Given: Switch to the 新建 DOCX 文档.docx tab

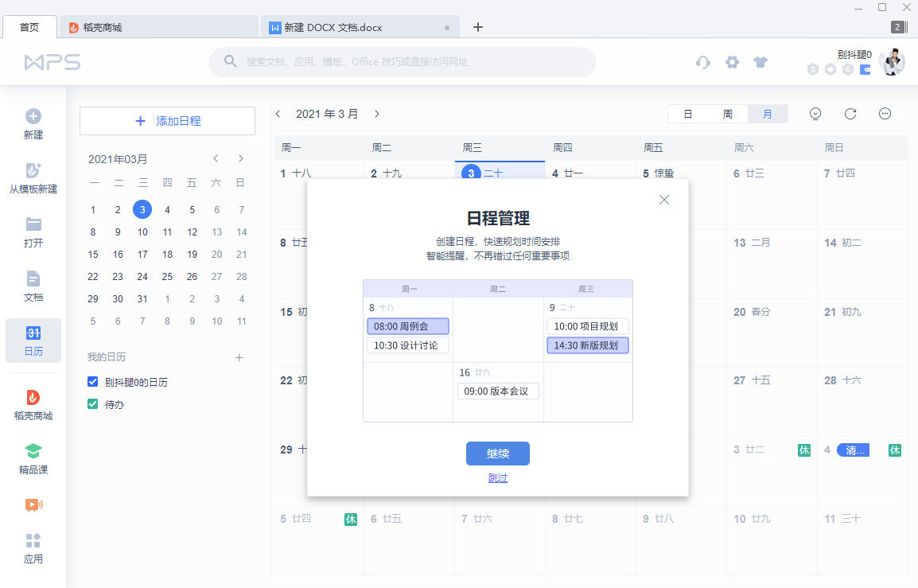Looking at the screenshot, I should point(360,28).
